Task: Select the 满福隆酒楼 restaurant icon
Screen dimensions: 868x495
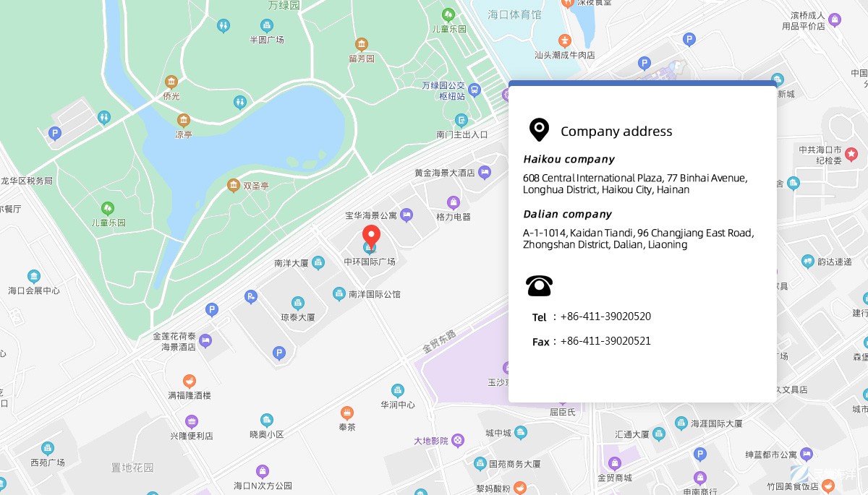Action: [x=190, y=381]
